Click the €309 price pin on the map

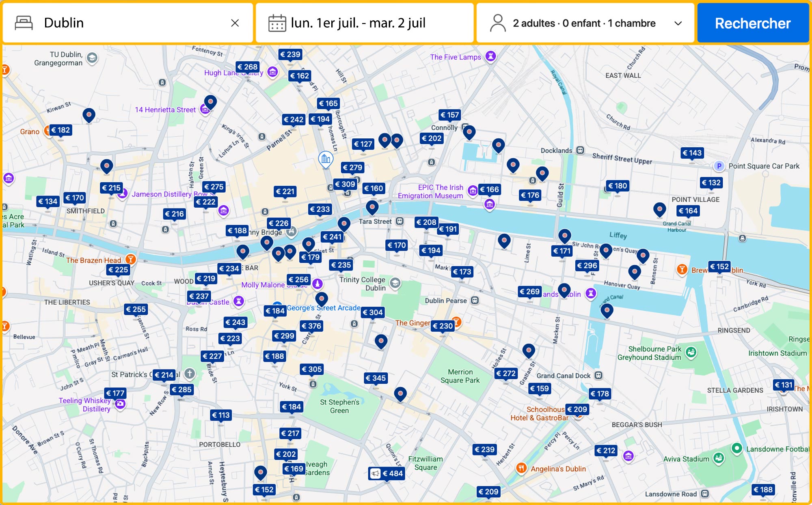(345, 184)
